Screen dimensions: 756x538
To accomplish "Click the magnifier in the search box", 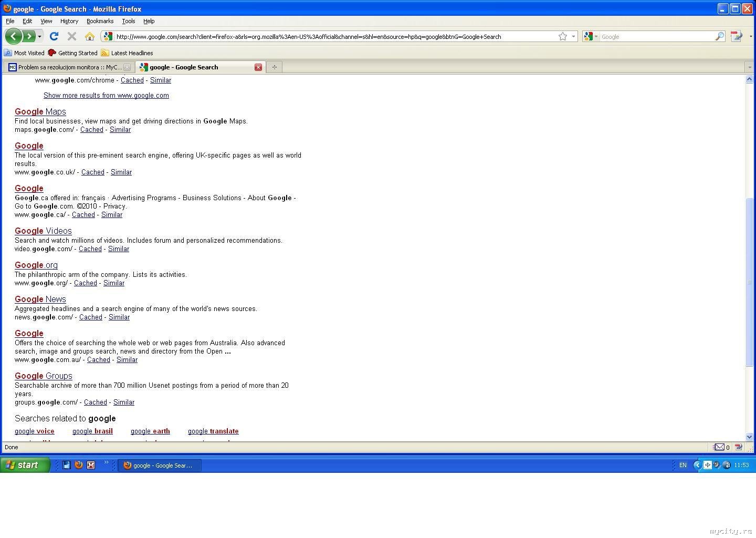I will (x=719, y=36).
